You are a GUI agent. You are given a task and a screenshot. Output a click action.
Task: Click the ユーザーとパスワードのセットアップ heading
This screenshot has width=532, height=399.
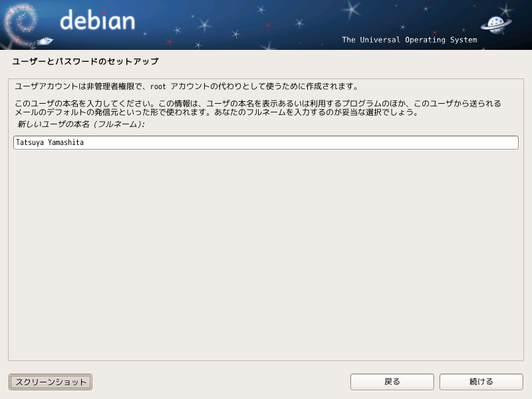pyautogui.click(x=85, y=61)
